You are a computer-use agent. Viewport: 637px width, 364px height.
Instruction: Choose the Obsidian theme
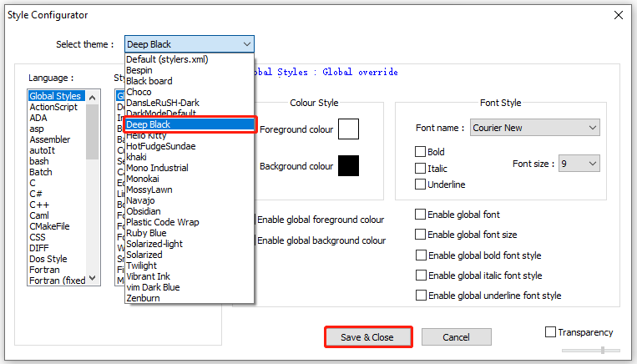tap(190, 211)
